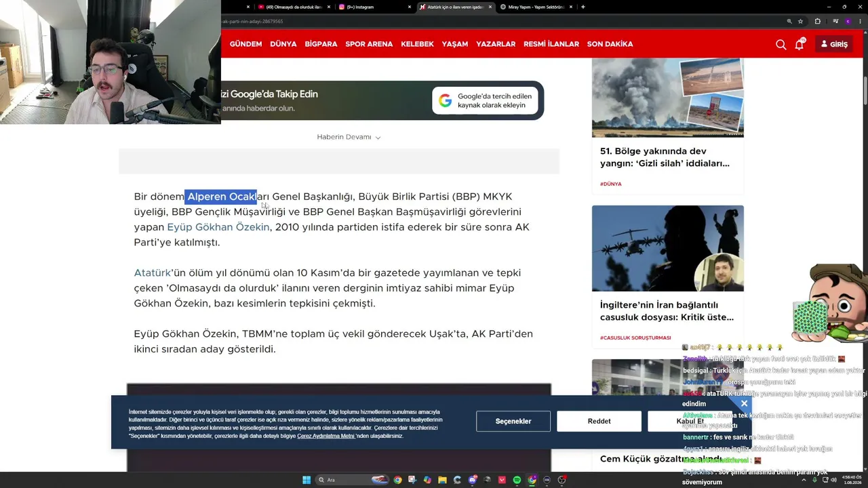Open the taskbar volume icon
The height and width of the screenshot is (488, 868).
(833, 480)
